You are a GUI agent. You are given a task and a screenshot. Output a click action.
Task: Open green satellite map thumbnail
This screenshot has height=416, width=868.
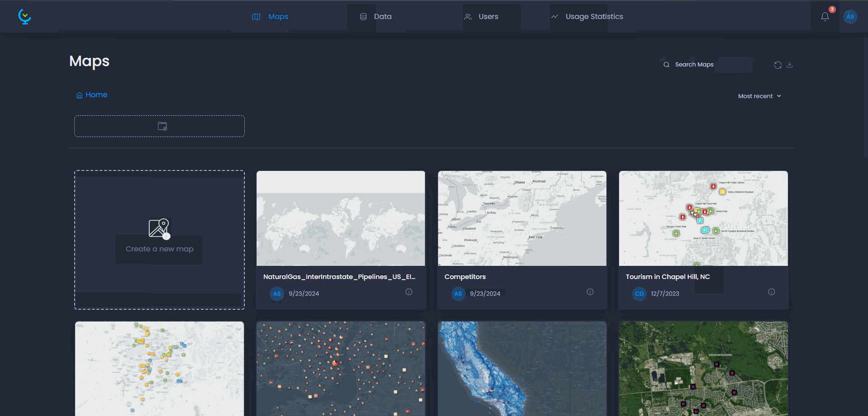[703, 369]
